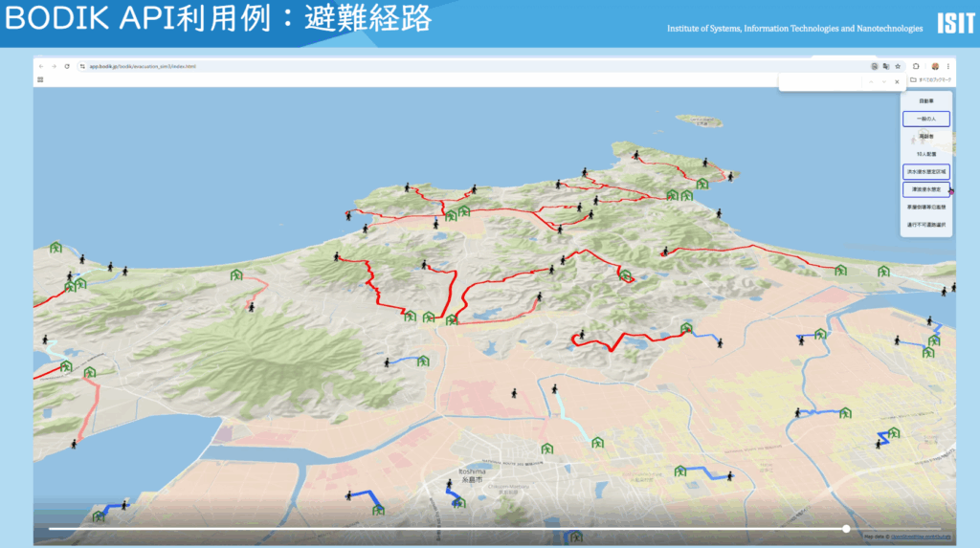Toggle the 津波浸水想定 layer
Viewport: 980px width, 548px height.
[926, 189]
